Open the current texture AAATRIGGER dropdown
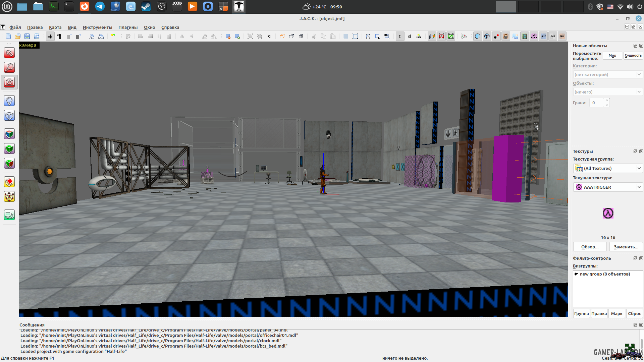 [x=607, y=187]
